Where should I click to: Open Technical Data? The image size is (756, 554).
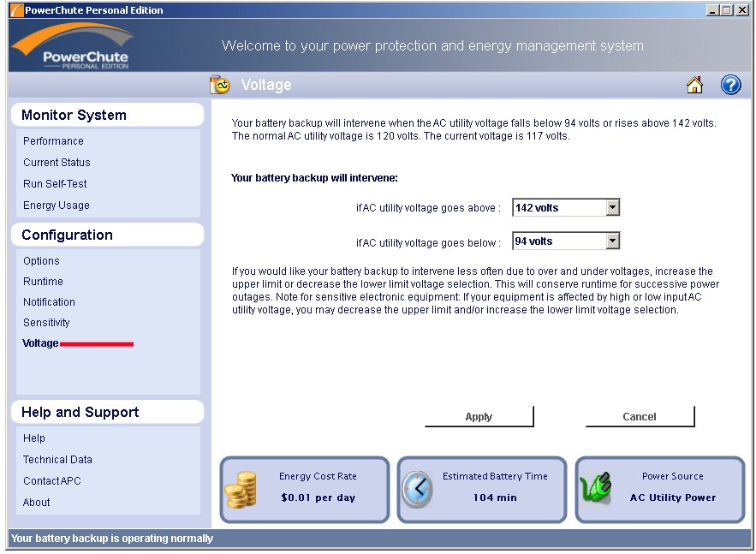[x=57, y=460]
